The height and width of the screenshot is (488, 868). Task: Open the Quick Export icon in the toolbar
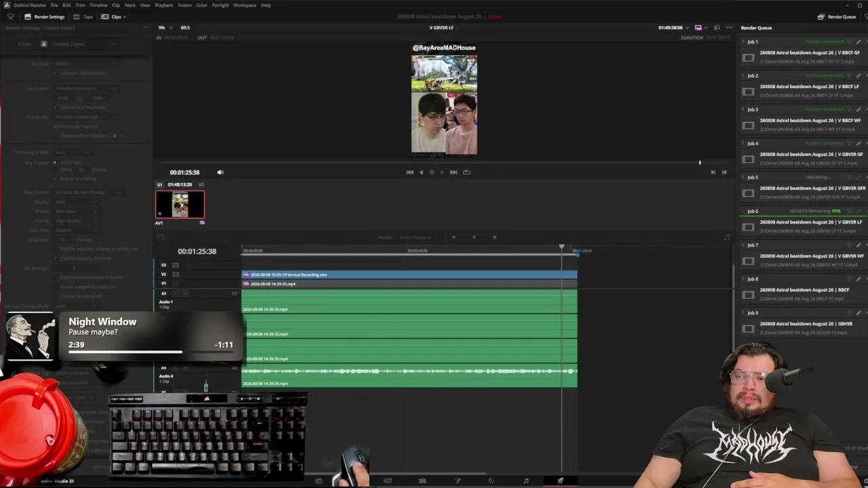(x=10, y=16)
